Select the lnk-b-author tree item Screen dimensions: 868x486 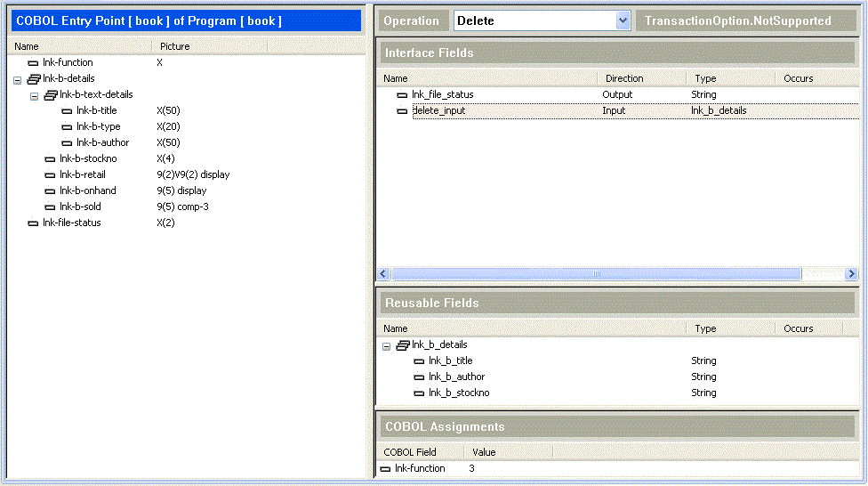tap(102, 143)
